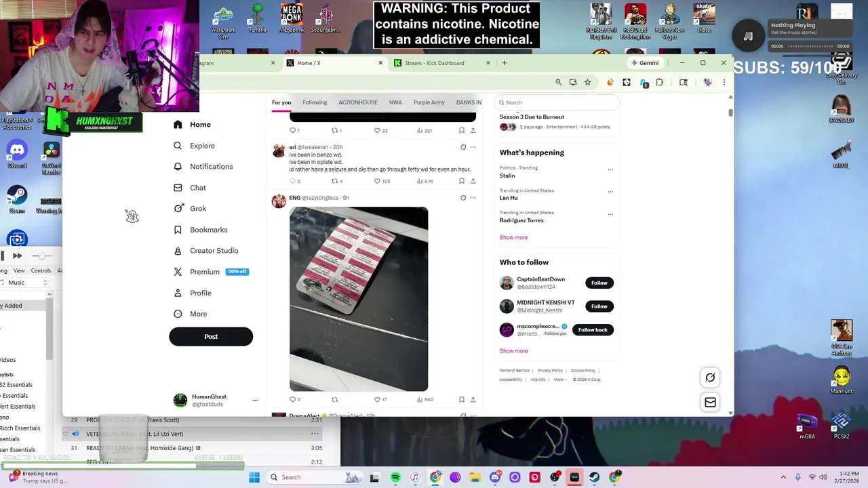This screenshot has width=868, height=488.
Task: Switch to the Purple Army tab
Action: 429,102
